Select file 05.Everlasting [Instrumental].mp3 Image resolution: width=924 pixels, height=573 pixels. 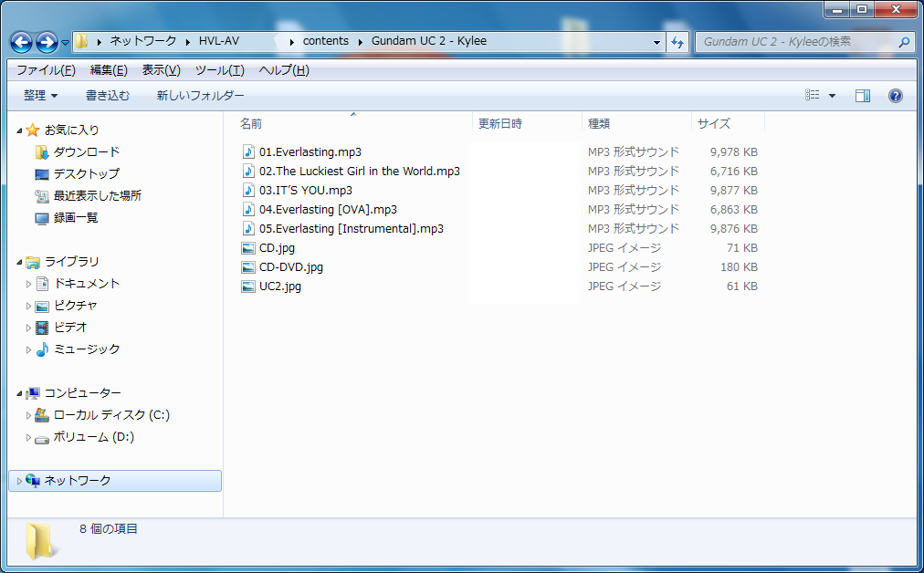coord(352,228)
